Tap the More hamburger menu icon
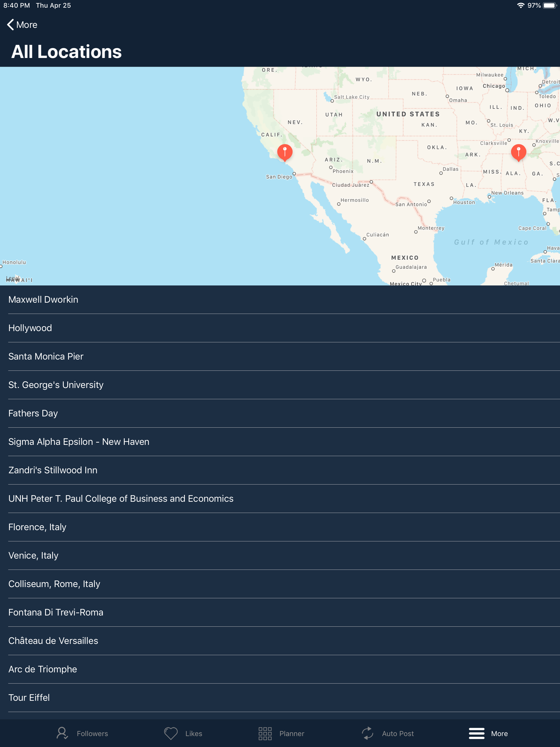 coord(477,733)
